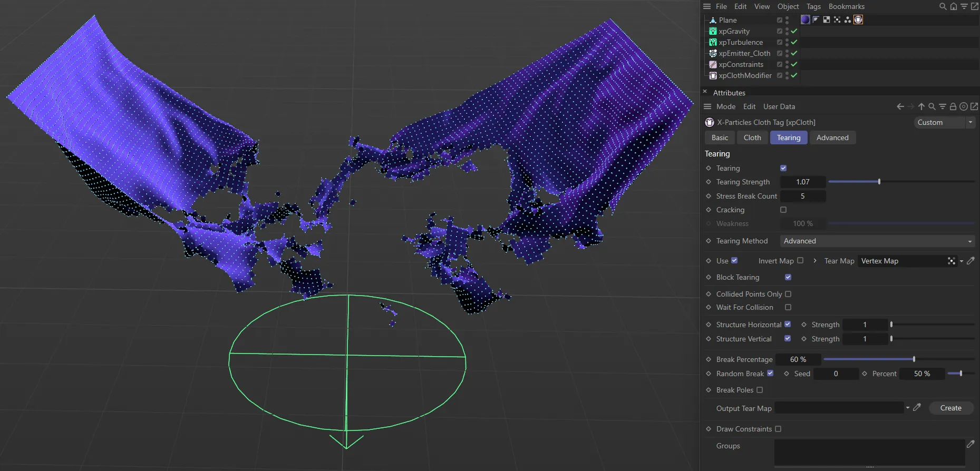Click the Groups field picker icon
The image size is (980, 471).
tap(971, 445)
